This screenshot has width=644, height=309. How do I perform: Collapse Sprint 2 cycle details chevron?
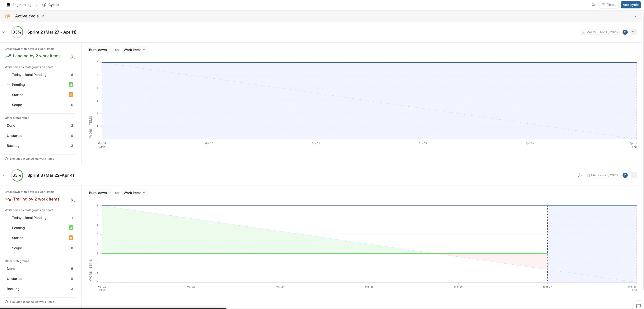(x=3, y=32)
